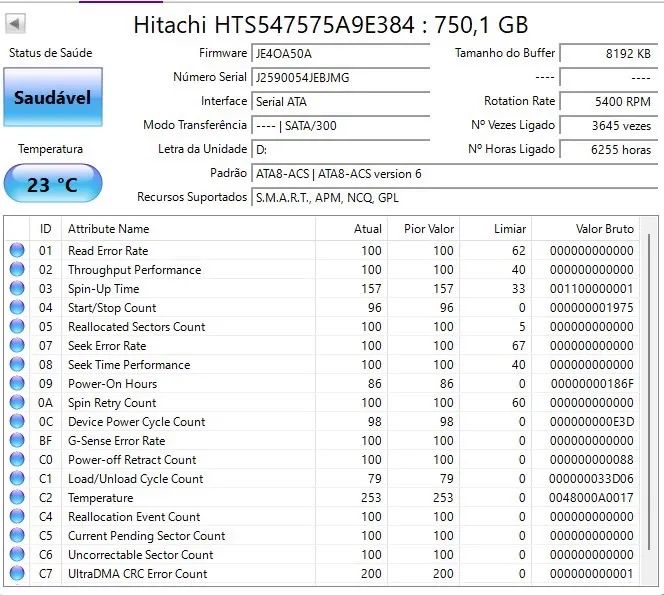This screenshot has height=595, width=664.
Task: Select the UltraDMA CRC Error Count name
Action: pos(138,574)
